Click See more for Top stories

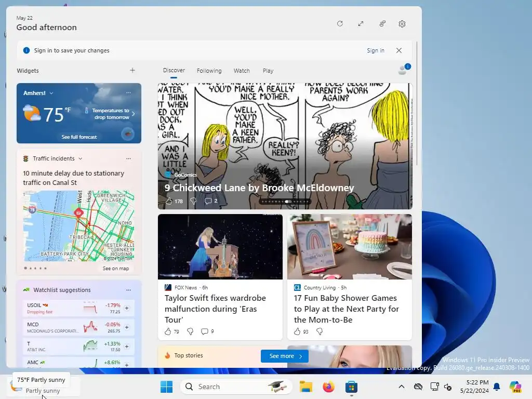[x=285, y=356]
